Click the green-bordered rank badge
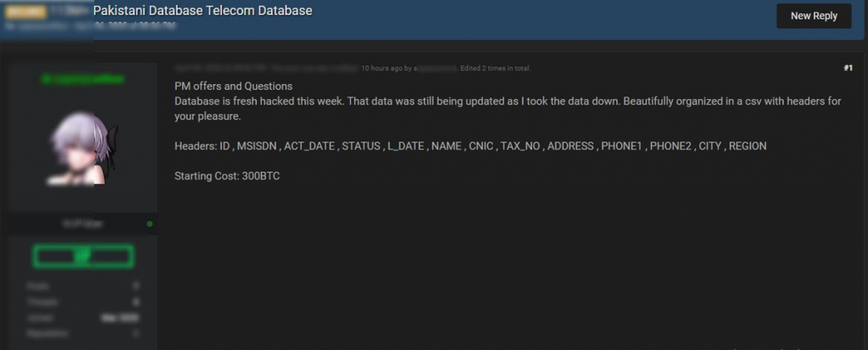868x350 pixels. click(x=83, y=255)
